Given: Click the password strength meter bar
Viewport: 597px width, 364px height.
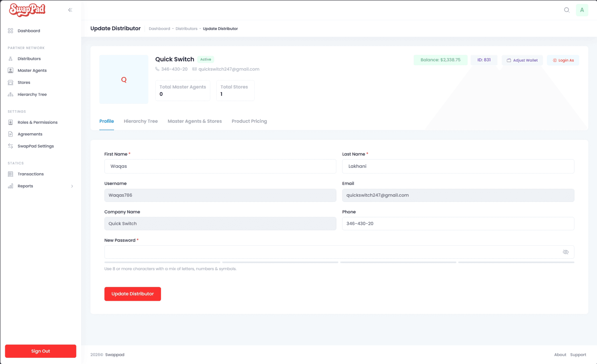Looking at the screenshot, I should (x=339, y=262).
